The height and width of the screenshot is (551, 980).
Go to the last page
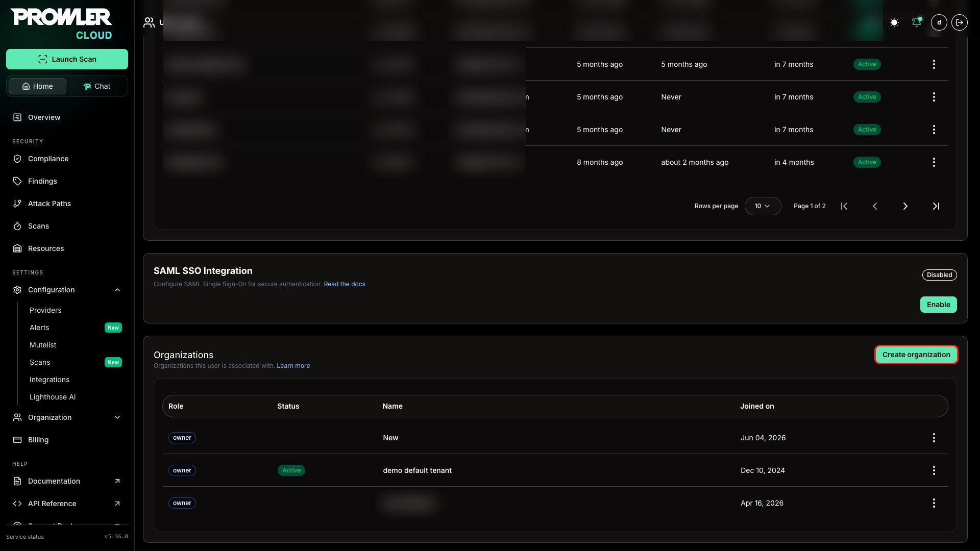tap(936, 206)
